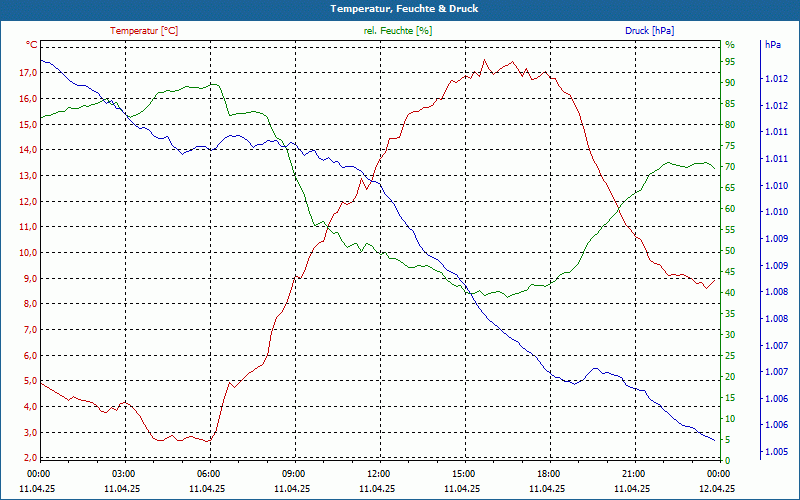Click the '75' humidity axis tick
The height and width of the screenshot is (500, 800).
point(730,146)
